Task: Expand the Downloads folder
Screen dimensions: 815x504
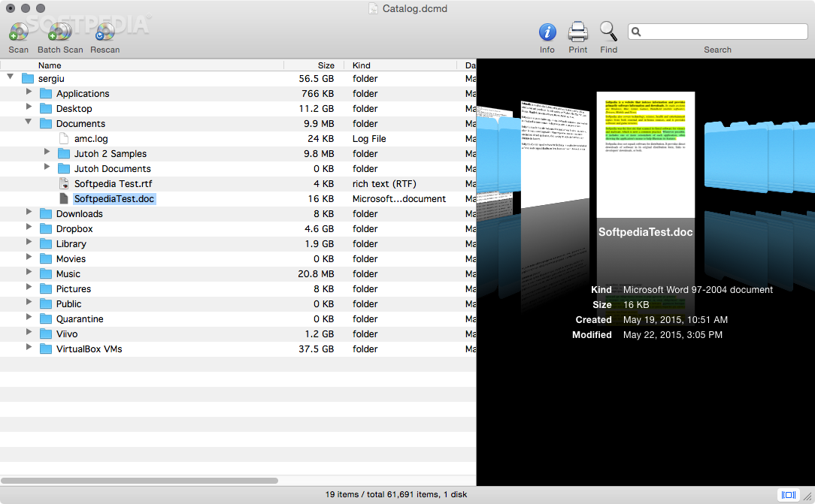Action: pos(29,213)
